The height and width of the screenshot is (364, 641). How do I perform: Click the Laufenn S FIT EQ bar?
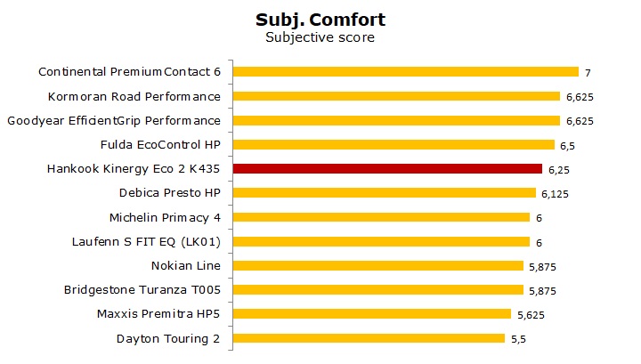[x=381, y=241]
